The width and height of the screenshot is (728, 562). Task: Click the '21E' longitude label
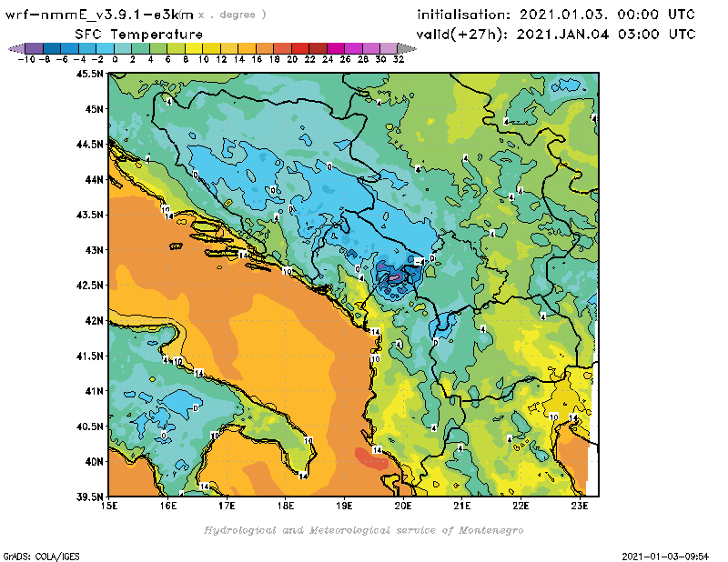coord(462,506)
